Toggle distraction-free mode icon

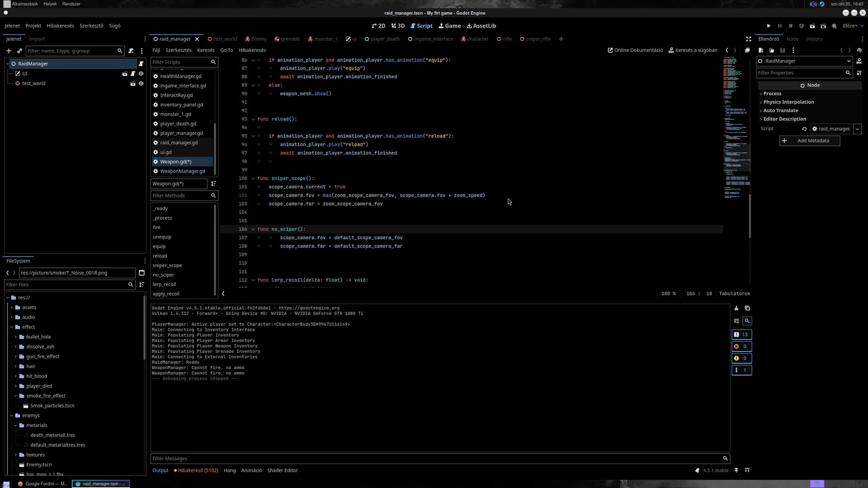point(748,39)
